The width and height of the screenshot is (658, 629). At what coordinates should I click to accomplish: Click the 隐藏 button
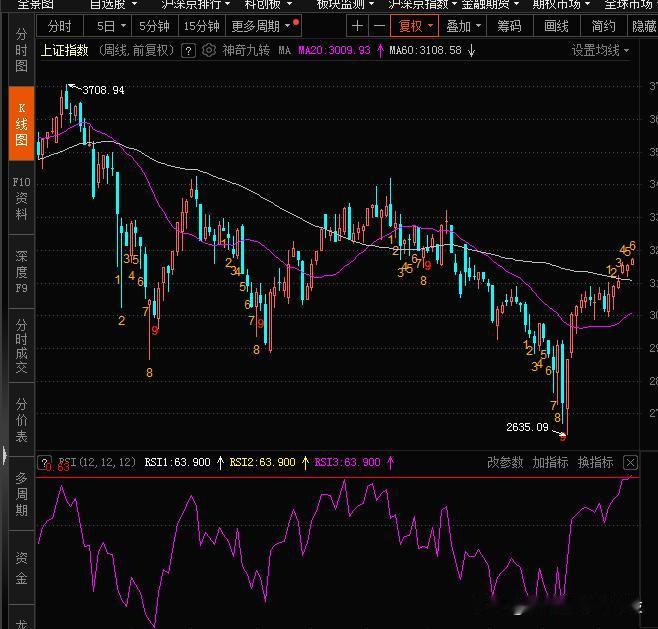click(644, 26)
